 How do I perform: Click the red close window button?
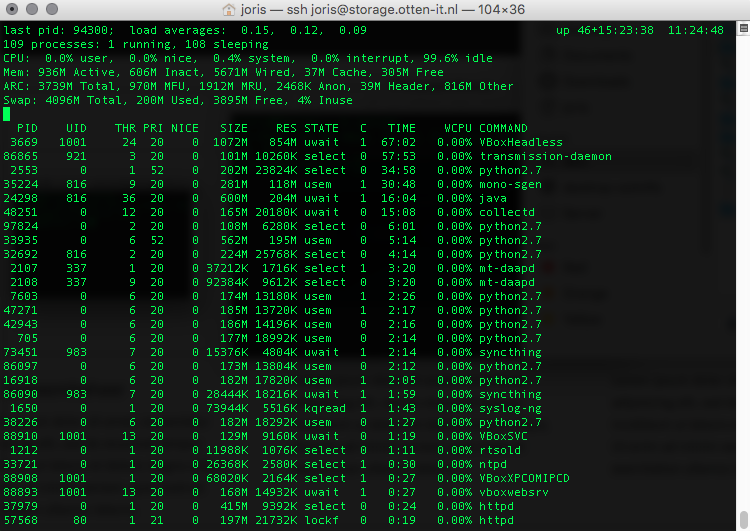tap(12, 9)
